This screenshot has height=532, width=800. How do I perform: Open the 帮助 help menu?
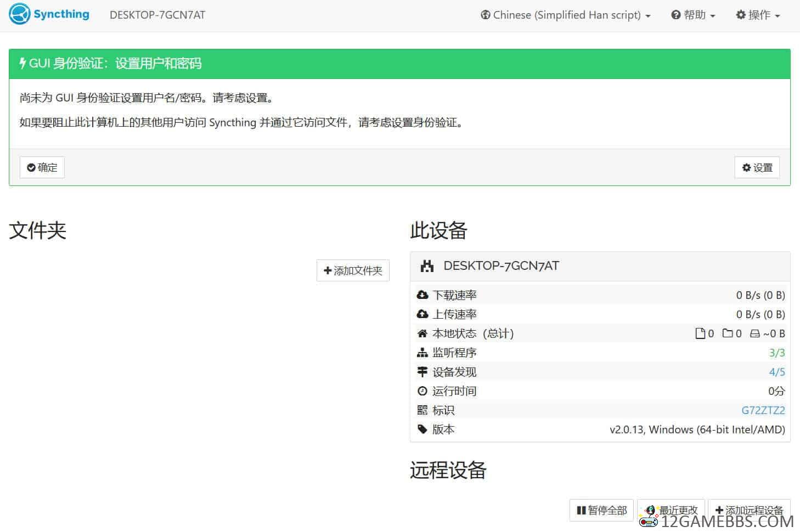pos(693,15)
